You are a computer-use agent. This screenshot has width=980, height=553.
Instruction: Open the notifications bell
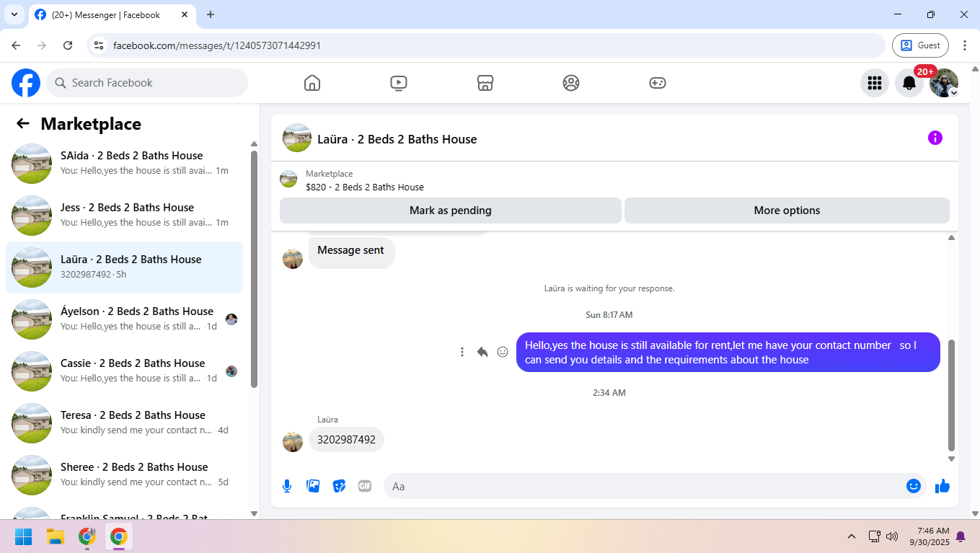909,83
